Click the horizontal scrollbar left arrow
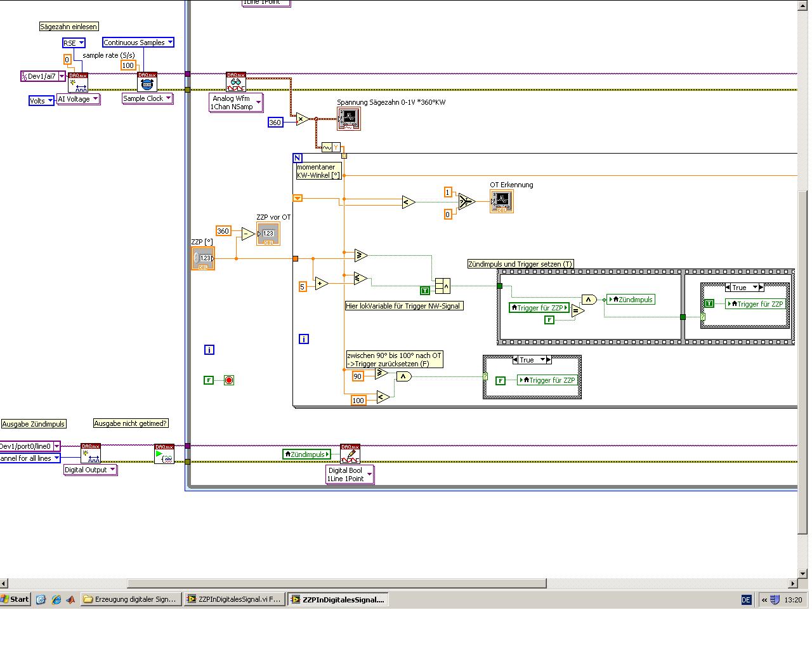This screenshot has height=650, width=812. click(x=4, y=583)
